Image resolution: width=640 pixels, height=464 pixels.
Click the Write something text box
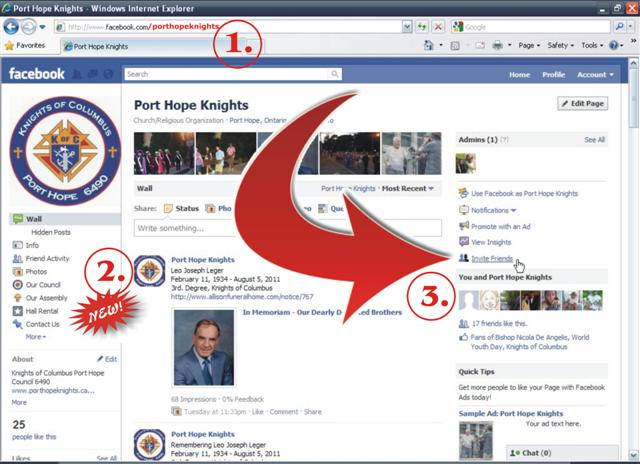pos(287,228)
